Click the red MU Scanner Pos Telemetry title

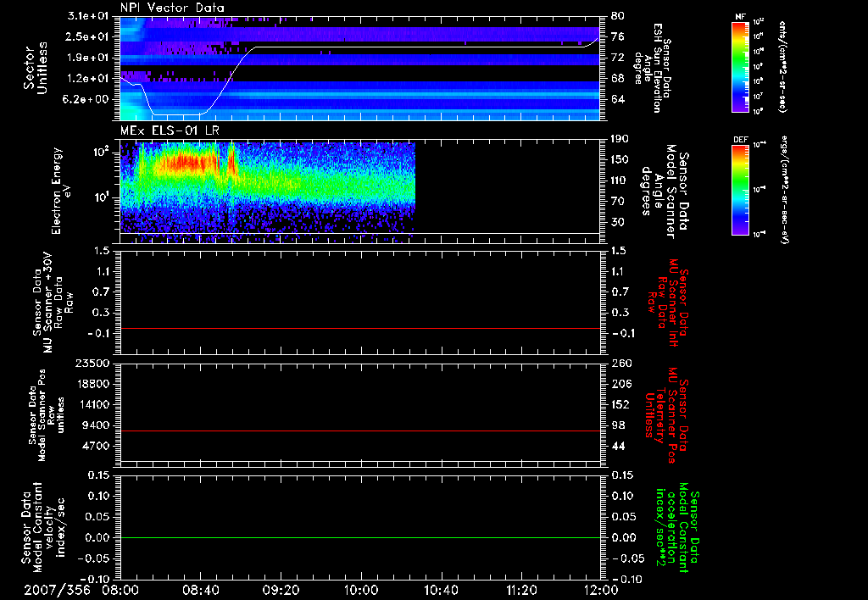pyautogui.click(x=667, y=415)
